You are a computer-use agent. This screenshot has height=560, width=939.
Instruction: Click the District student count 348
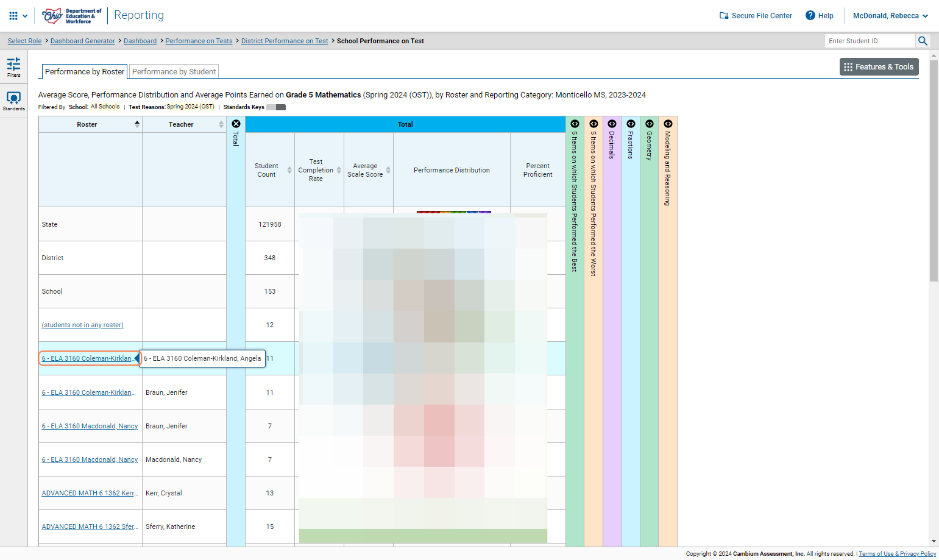point(270,258)
